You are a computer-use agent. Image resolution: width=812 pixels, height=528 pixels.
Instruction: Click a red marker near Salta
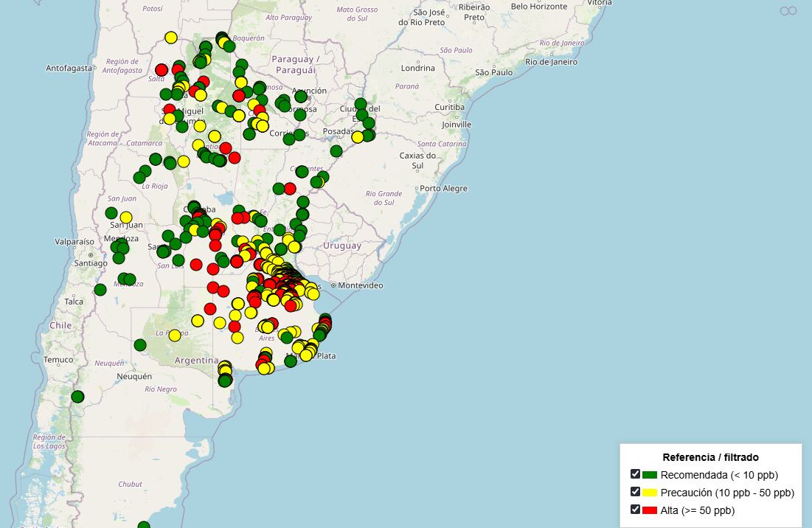click(x=161, y=70)
